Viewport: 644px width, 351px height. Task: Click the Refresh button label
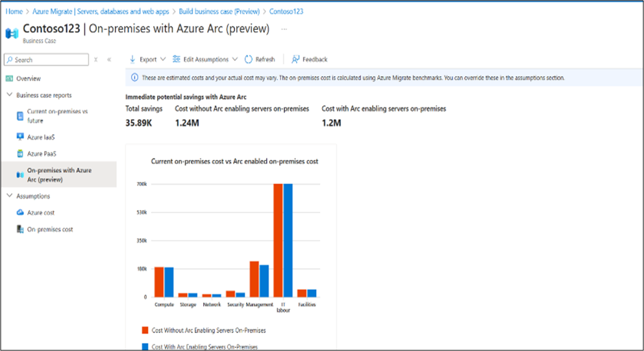(x=266, y=60)
